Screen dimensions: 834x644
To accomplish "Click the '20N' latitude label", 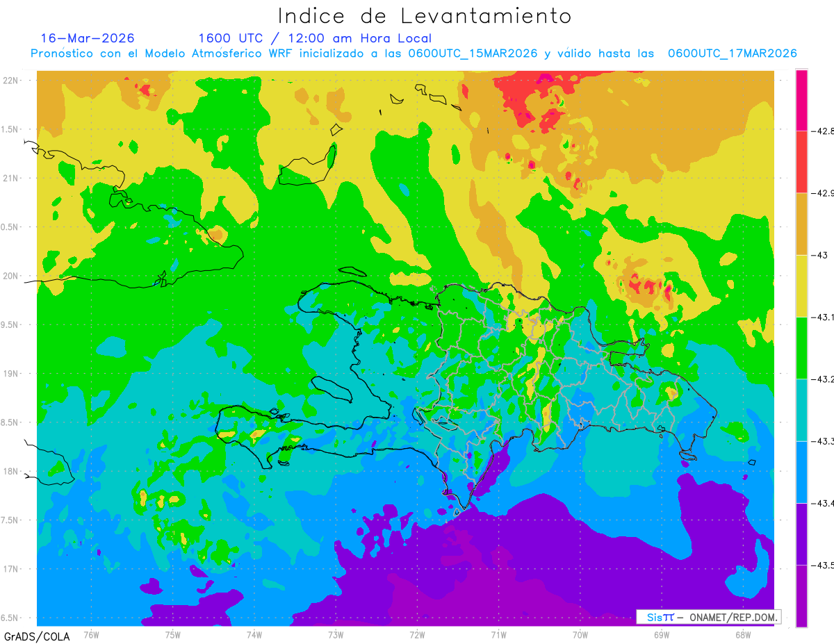I will (x=12, y=276).
